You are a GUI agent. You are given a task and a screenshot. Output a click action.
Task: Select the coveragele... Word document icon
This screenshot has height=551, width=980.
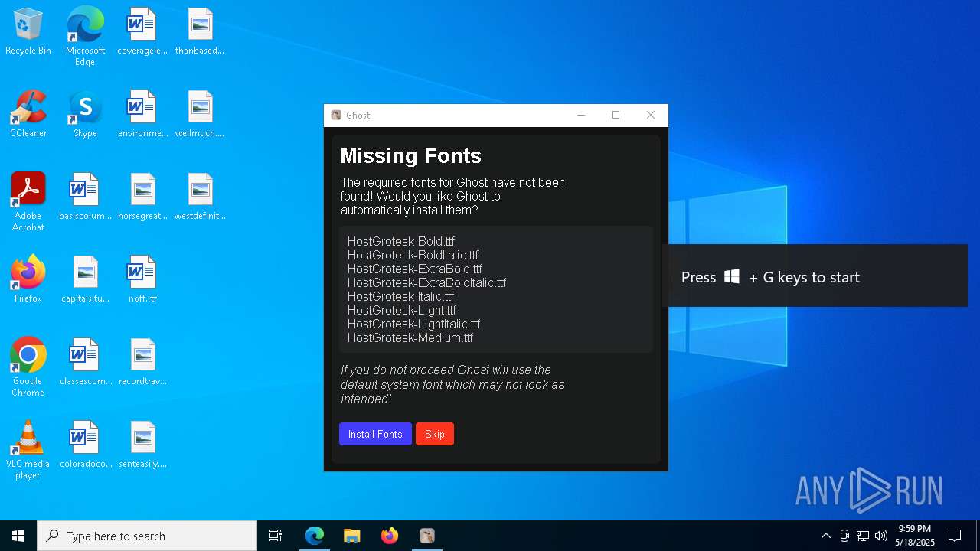(x=142, y=32)
